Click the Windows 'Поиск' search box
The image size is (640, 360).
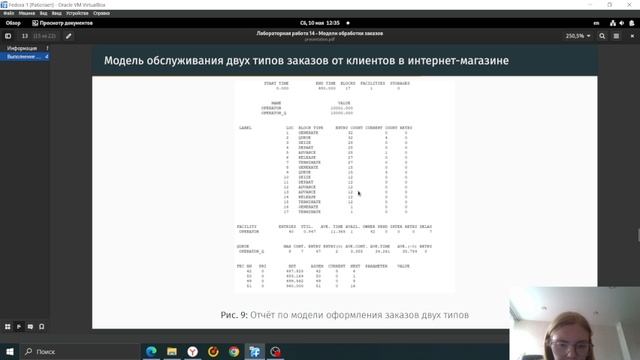pos(80,351)
